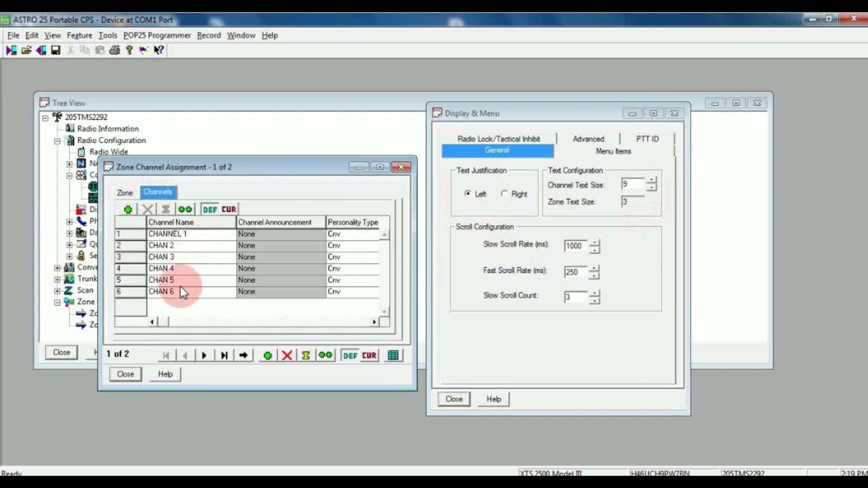Open the Advanced tab in Display & Menu
Image resolution: width=868 pixels, height=488 pixels.
coord(589,139)
